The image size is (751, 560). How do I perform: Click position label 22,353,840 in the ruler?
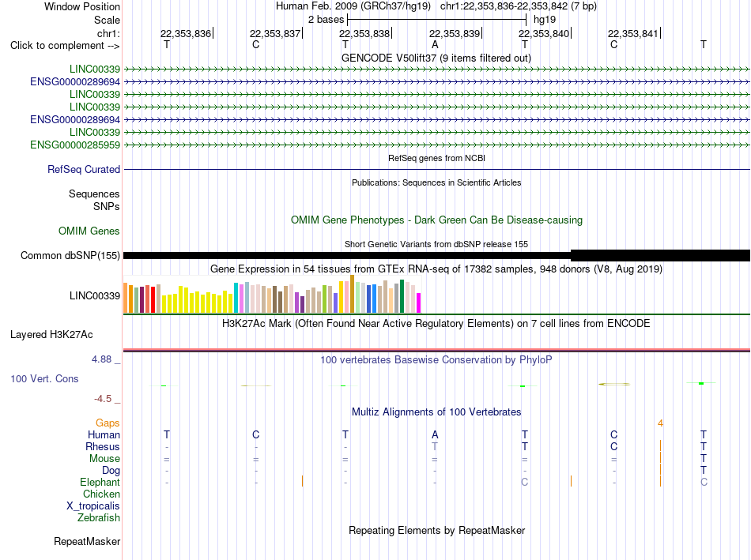544,33
